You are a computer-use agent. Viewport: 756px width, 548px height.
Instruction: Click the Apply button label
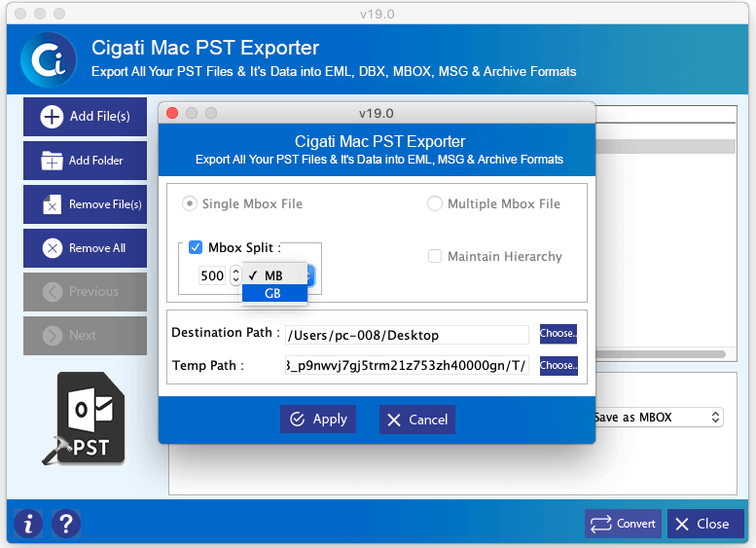click(330, 420)
